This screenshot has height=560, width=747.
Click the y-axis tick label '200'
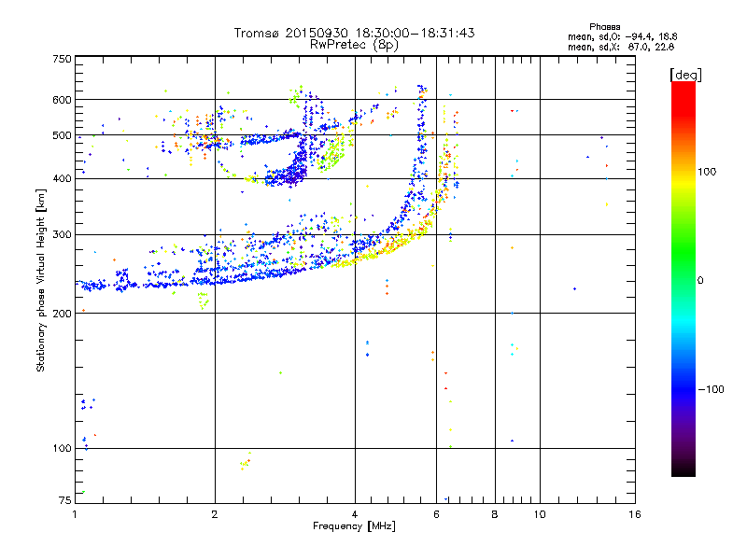pos(62,314)
